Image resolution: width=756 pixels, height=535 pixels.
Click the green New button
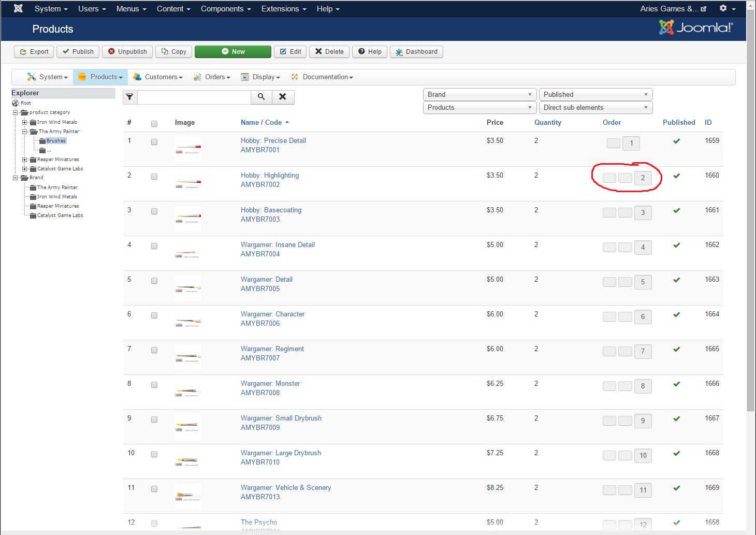point(233,52)
